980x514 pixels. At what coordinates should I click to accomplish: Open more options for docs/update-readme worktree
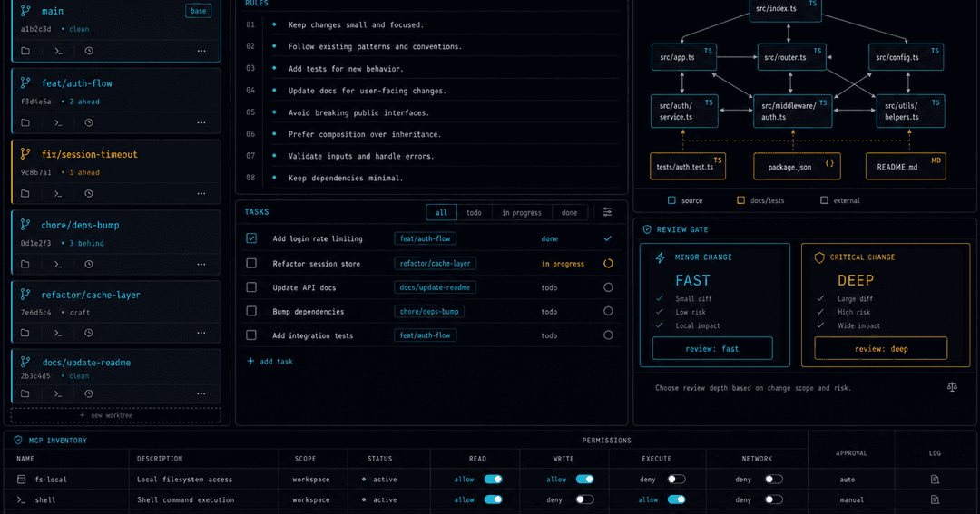[201, 394]
